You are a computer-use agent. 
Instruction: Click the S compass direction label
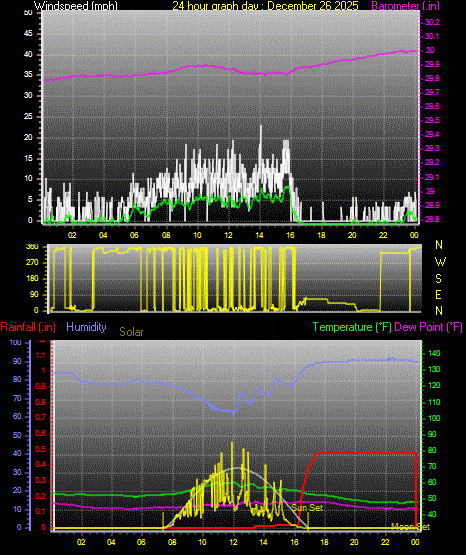click(438, 279)
